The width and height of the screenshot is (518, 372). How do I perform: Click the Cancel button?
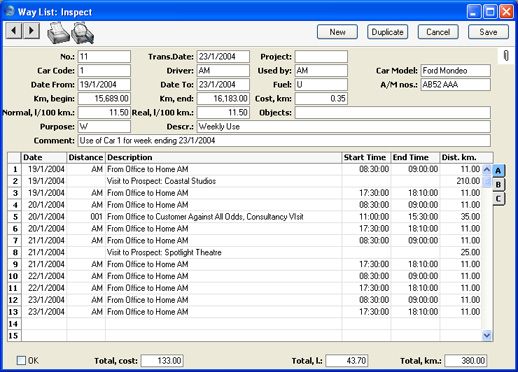[x=438, y=32]
